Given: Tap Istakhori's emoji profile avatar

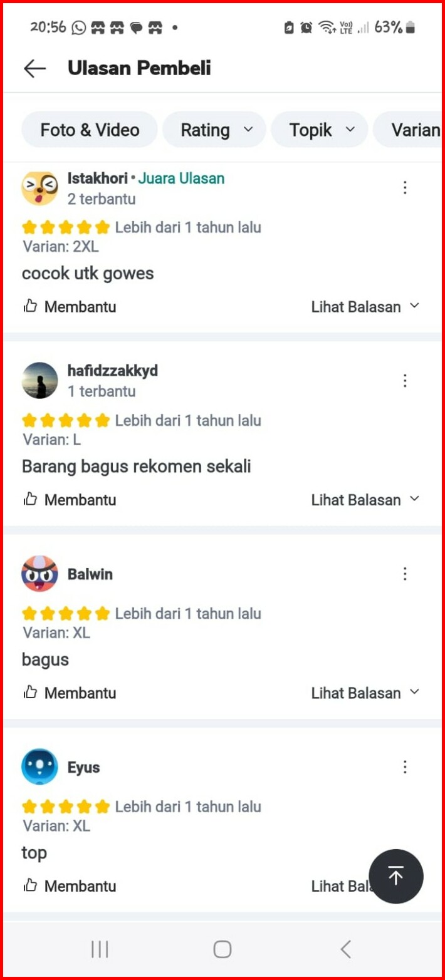Looking at the screenshot, I should point(39,188).
